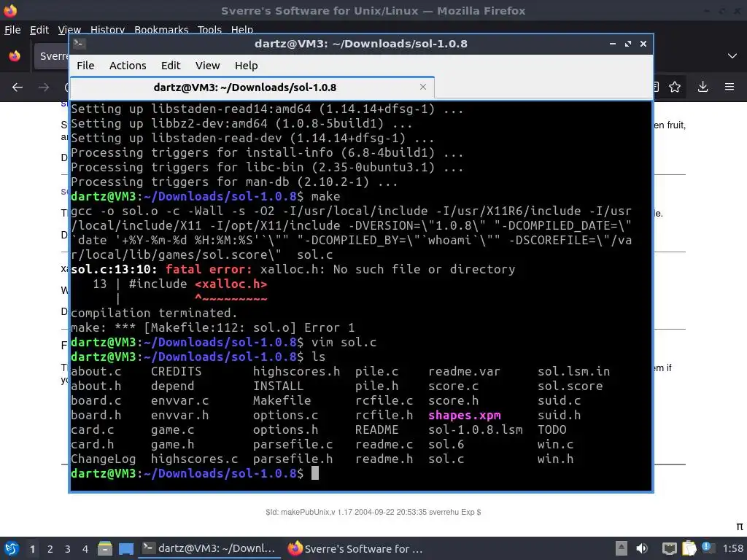747x560 pixels.
Task: Open Firefox Edit menu
Action: click(x=39, y=29)
